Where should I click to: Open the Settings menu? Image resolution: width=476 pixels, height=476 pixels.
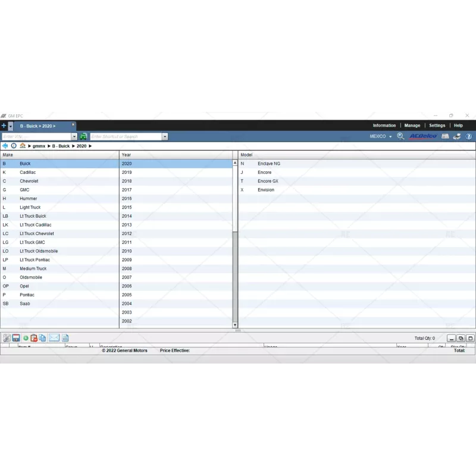pos(437,126)
